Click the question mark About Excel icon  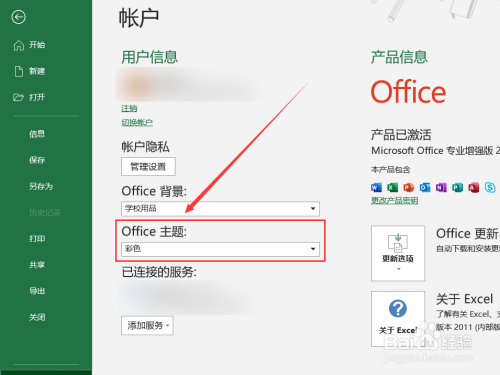coord(398,308)
